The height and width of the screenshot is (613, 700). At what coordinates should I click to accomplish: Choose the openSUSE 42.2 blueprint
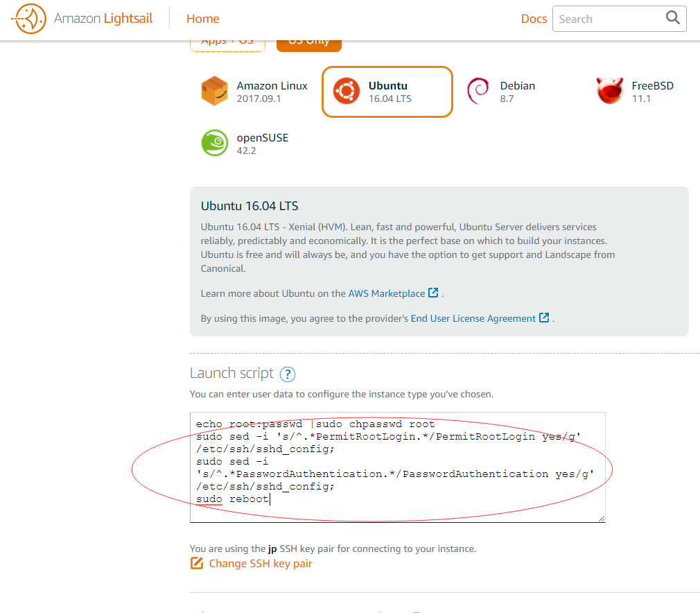[x=245, y=144]
